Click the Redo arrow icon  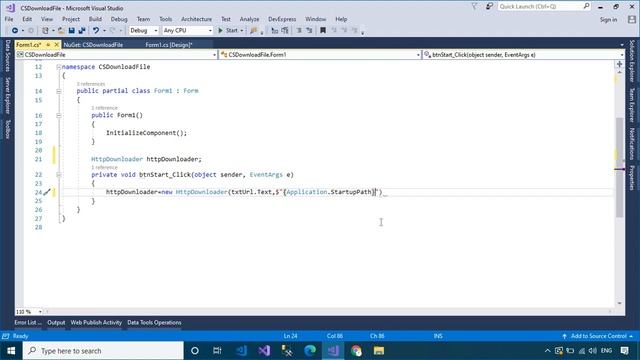(x=113, y=31)
